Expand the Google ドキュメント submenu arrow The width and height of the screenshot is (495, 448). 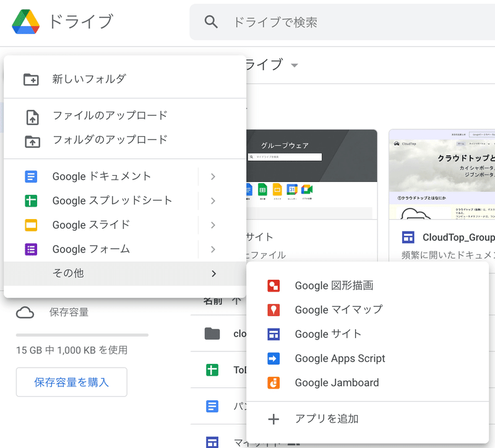click(x=213, y=176)
